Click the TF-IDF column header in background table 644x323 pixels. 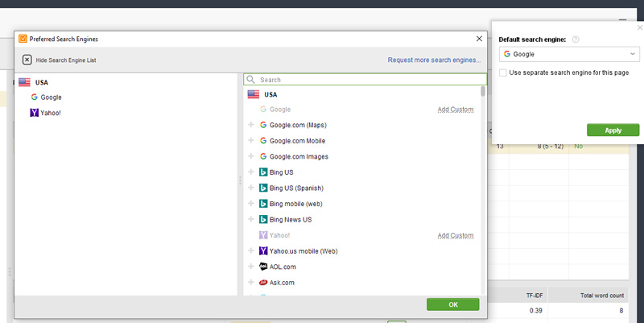535,296
